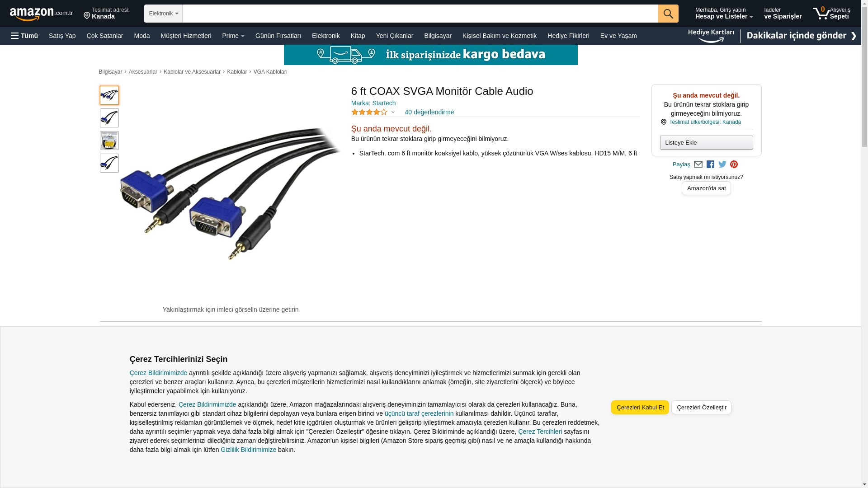This screenshot has width=868, height=488.
Task: Click the Listeye Ekle button
Action: 706,143
